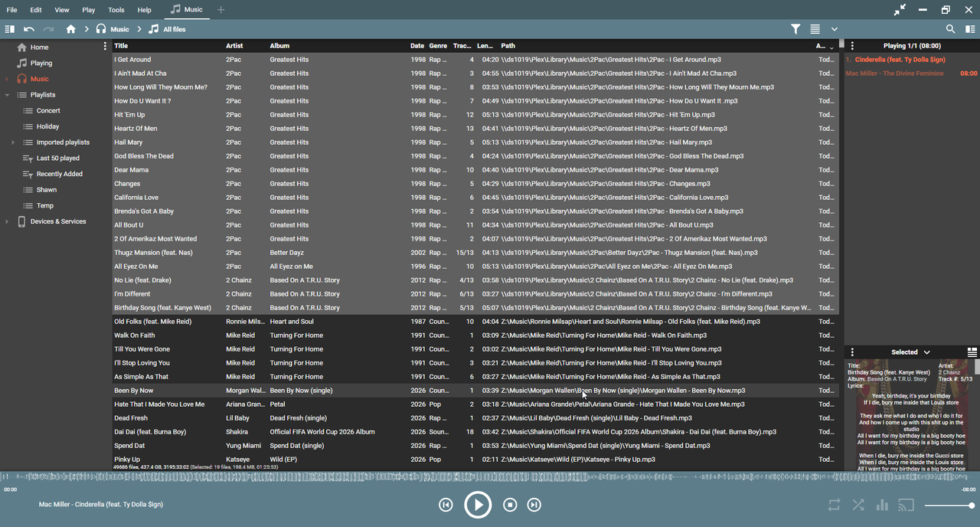The width and height of the screenshot is (980, 527).
Task: Stop playback
Action: (x=511, y=505)
